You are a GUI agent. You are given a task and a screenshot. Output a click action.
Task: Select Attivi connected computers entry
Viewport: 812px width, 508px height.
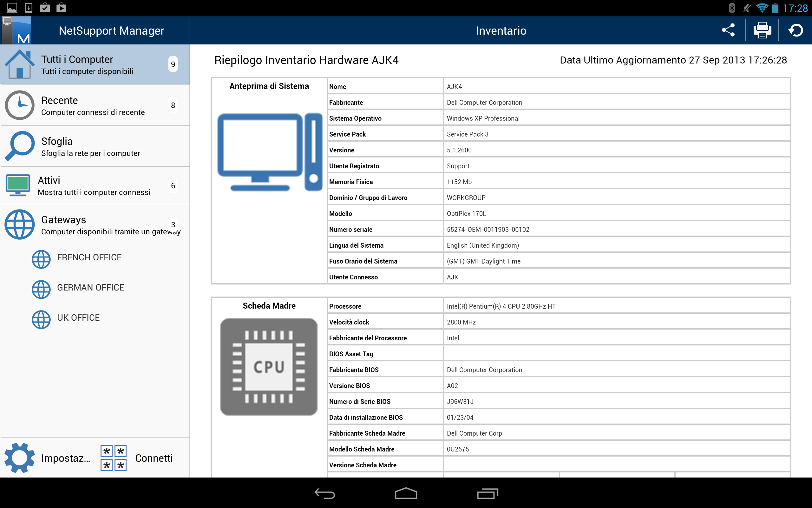tap(95, 185)
